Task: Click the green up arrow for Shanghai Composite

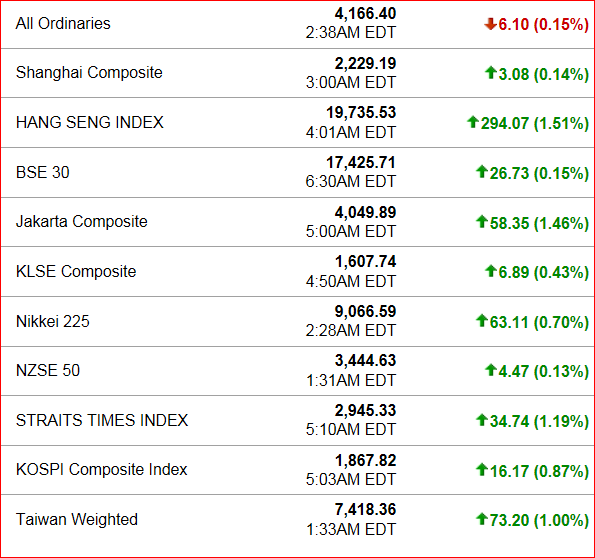Action: pos(491,72)
